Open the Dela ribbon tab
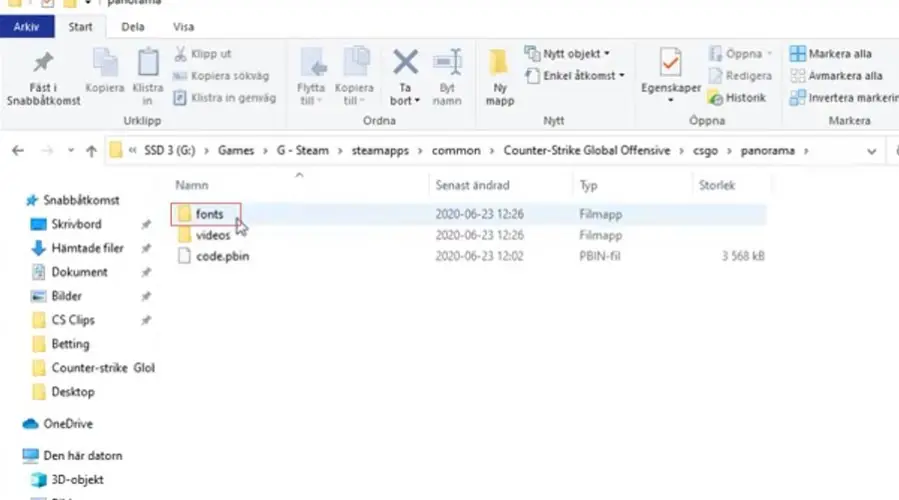Viewport: 899px width, 500px height. pyautogui.click(x=133, y=27)
